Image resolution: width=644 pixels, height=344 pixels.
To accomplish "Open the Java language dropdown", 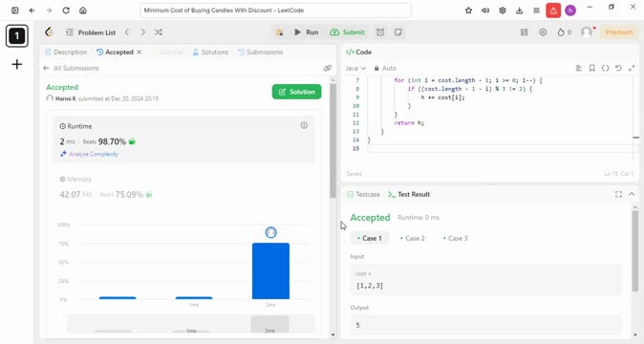I will [355, 68].
